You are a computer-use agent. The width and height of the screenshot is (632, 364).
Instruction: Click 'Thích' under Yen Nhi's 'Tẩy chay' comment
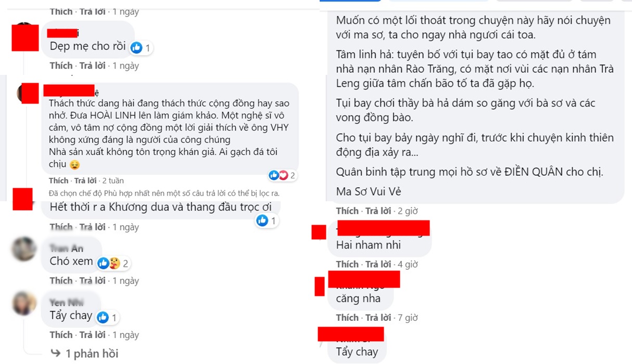(61, 335)
